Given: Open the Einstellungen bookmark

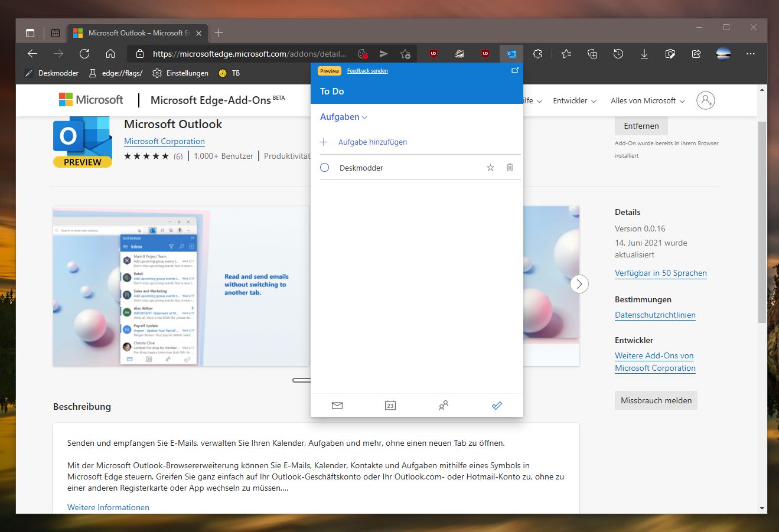Looking at the screenshot, I should (x=181, y=73).
